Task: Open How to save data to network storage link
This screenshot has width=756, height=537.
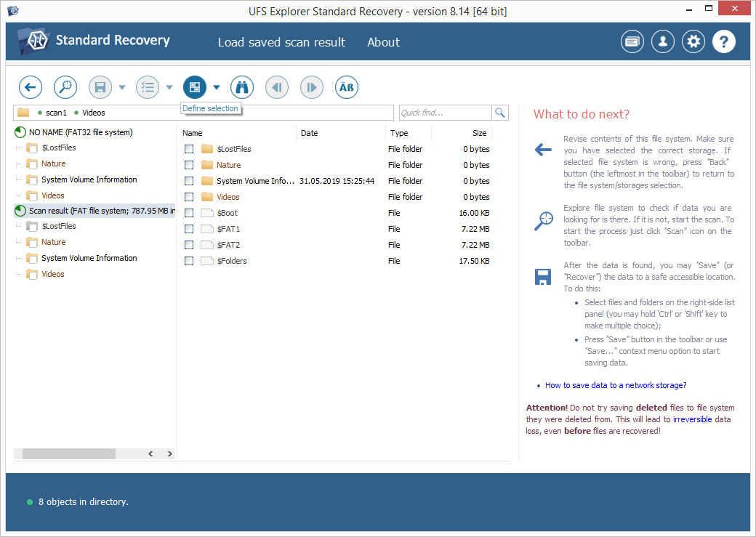Action: pos(616,385)
